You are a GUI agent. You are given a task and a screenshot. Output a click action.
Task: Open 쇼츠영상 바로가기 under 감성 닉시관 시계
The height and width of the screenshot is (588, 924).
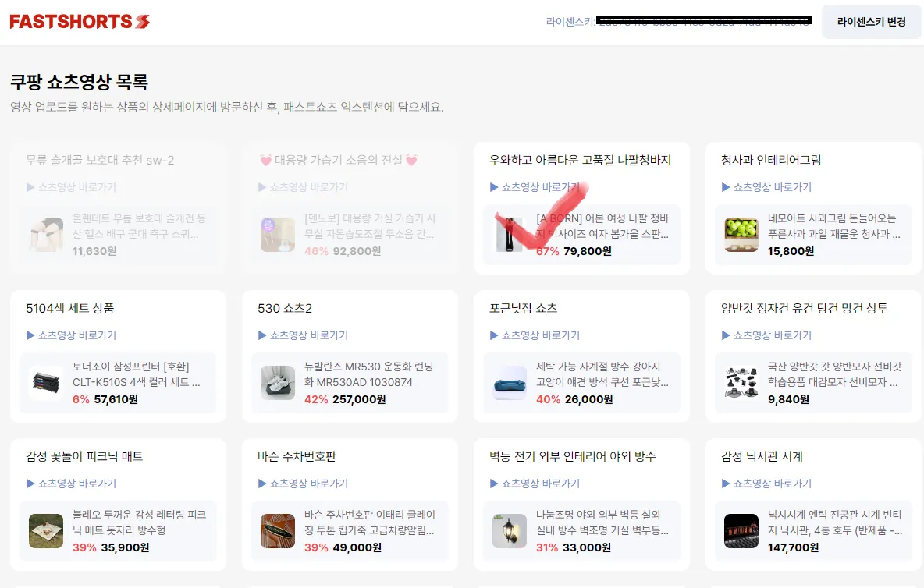(766, 484)
